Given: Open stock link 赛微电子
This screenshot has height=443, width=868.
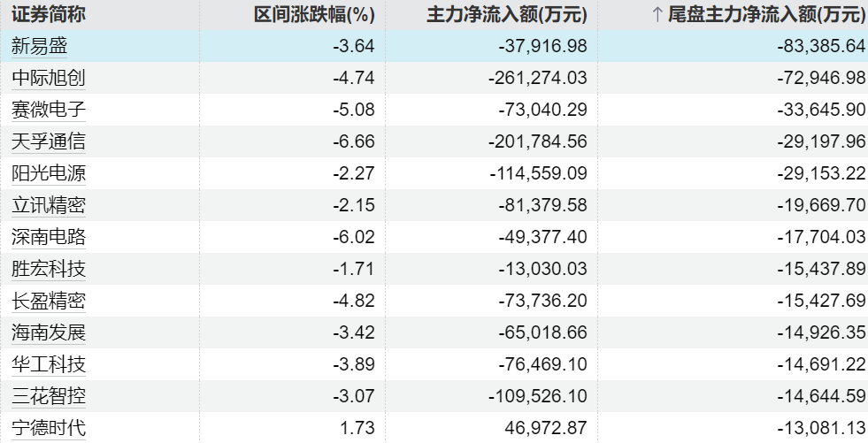Looking at the screenshot, I should [x=49, y=110].
